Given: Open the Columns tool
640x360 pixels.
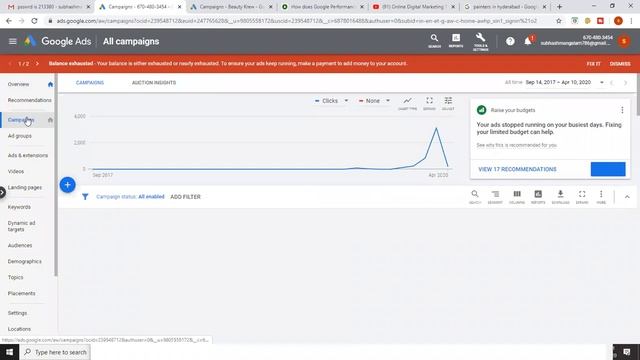Looking at the screenshot, I should point(517,197).
